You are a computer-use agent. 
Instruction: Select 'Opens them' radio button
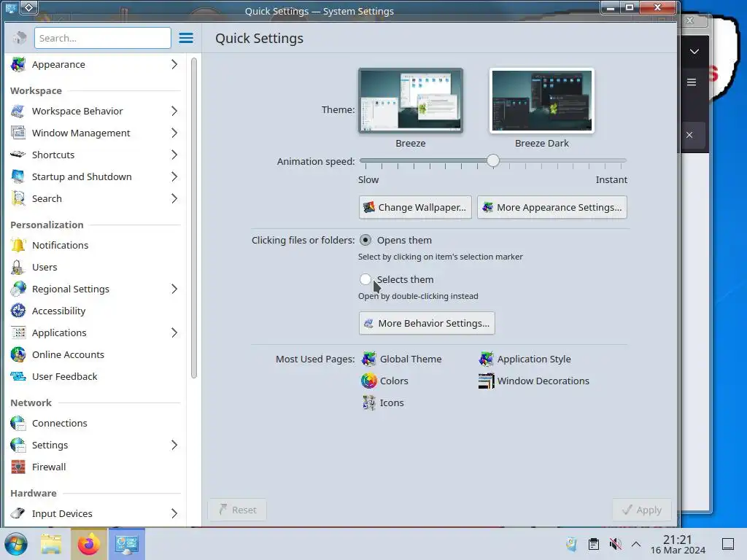[365, 240]
